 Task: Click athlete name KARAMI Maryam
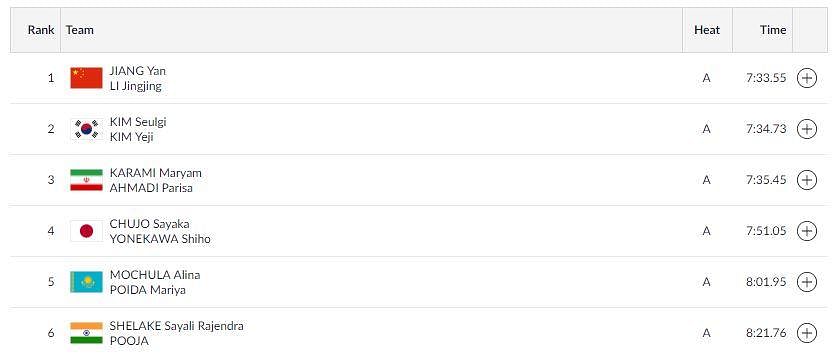click(156, 173)
